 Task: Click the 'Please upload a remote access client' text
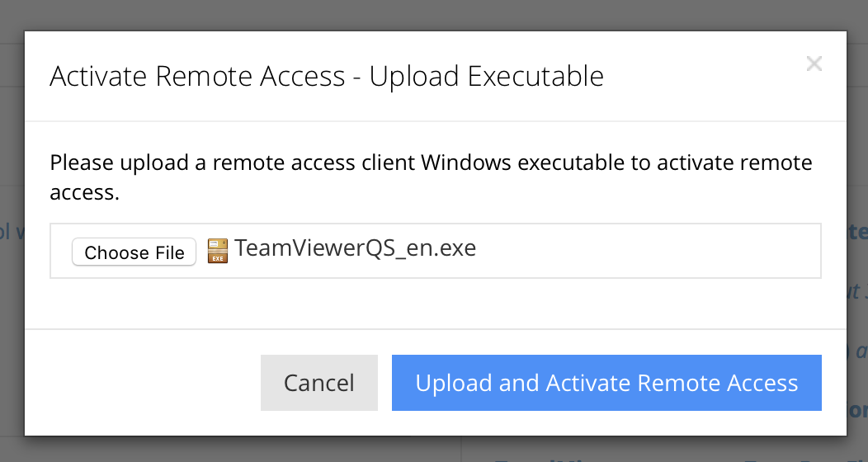point(231,162)
